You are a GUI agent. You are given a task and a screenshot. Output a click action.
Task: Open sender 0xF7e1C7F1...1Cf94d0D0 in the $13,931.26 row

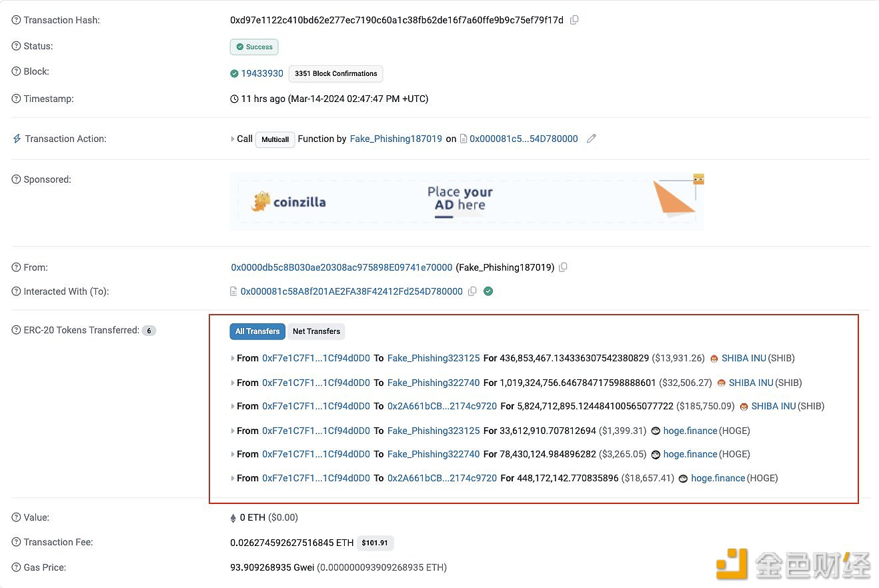(316, 358)
